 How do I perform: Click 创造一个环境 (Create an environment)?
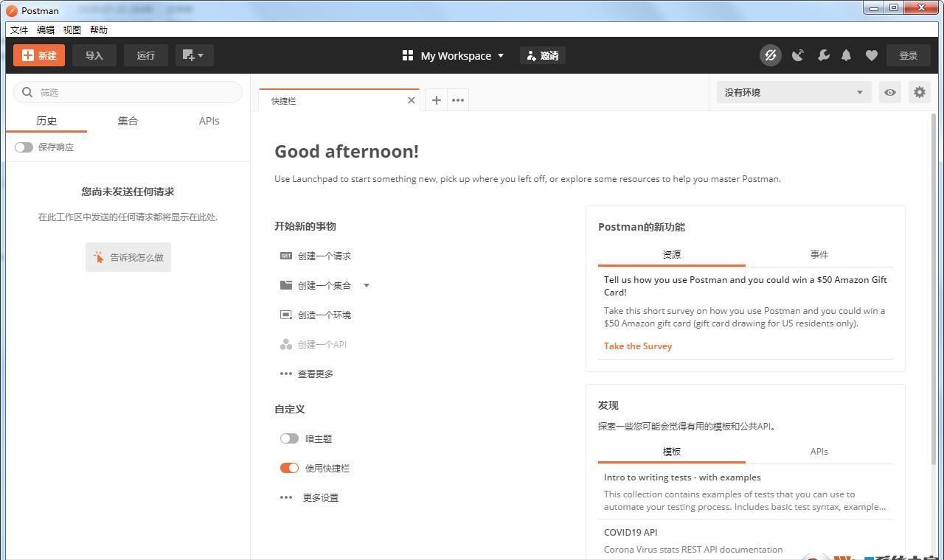click(324, 315)
